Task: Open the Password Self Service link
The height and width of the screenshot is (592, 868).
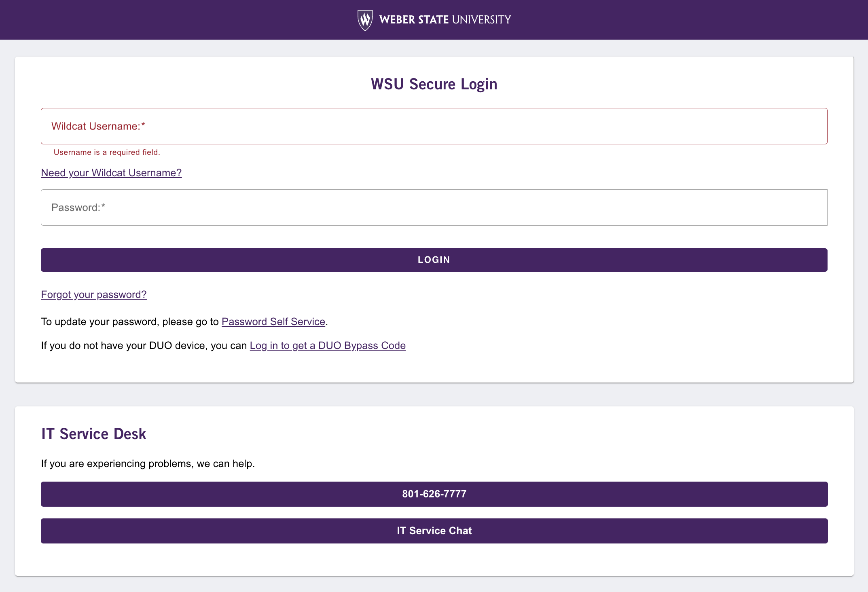Action: [x=273, y=321]
